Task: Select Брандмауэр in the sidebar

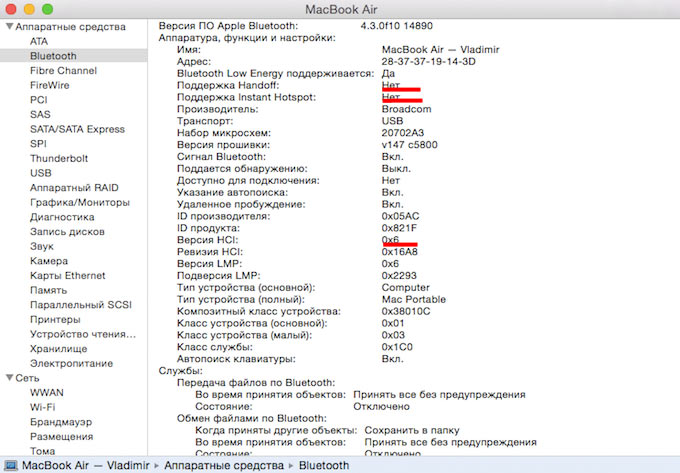Action: 61,422
